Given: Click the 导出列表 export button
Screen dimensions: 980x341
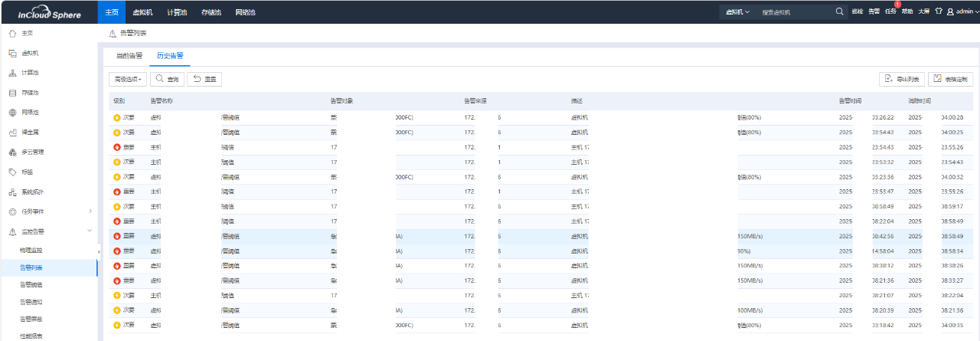Looking at the screenshot, I should [x=901, y=79].
